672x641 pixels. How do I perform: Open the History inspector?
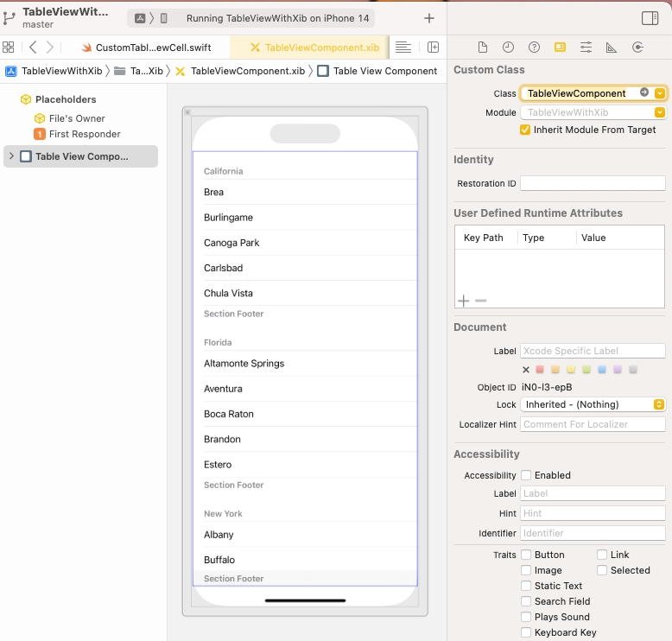(508, 48)
